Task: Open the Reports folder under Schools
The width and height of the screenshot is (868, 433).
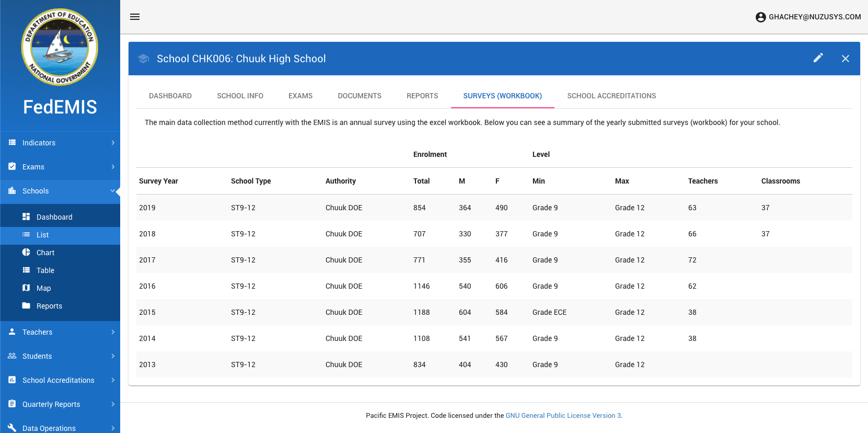Action: pos(49,306)
